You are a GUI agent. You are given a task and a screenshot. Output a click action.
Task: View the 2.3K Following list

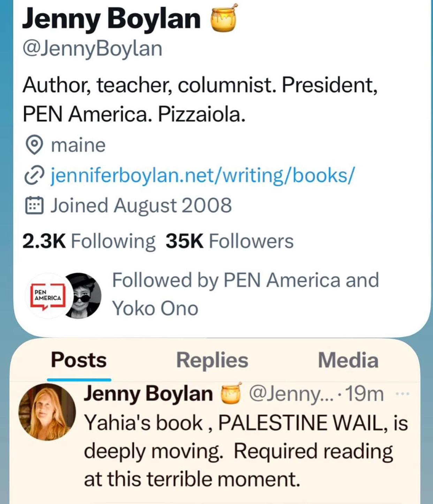point(89,241)
